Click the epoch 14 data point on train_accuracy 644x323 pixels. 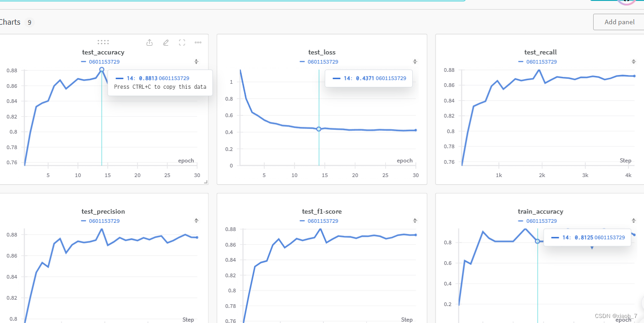(x=538, y=241)
